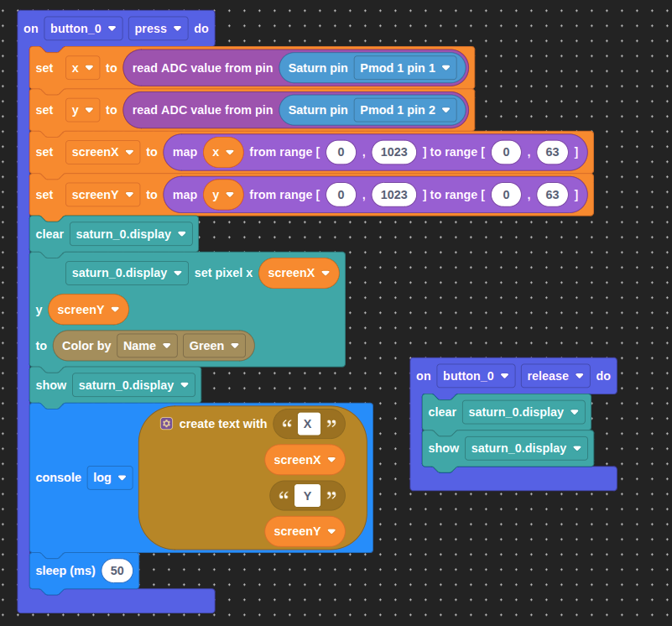Select Pmod 1 pin 1 dropdown
Screen dimensions: 672x626
tap(405, 68)
